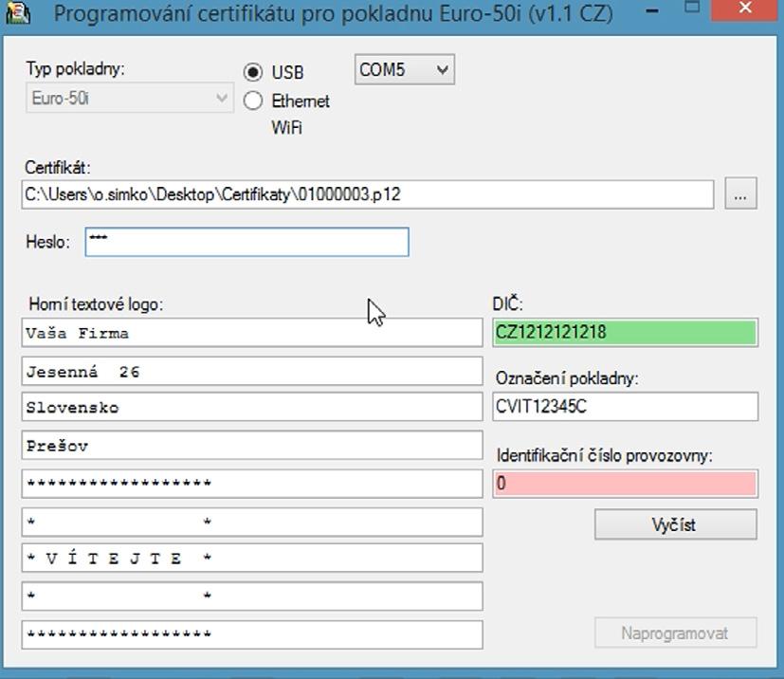
Task: Select the Ethernet connection radio button
Action: point(253,101)
